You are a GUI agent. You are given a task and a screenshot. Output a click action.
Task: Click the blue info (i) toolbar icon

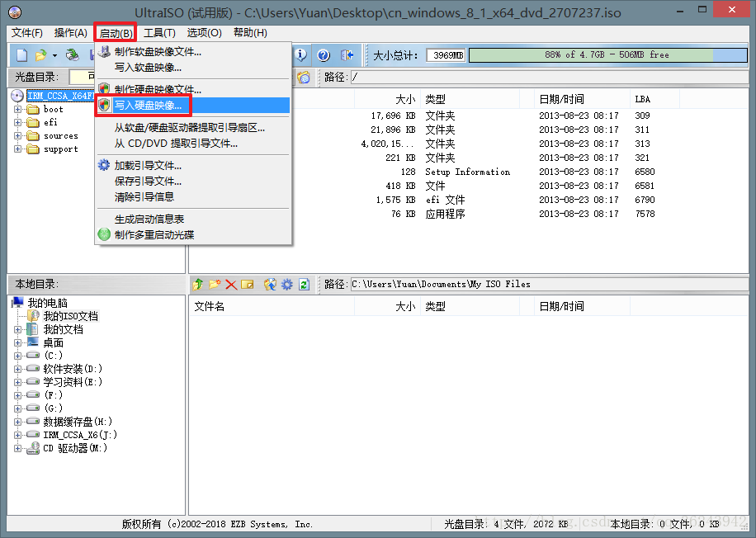(301, 55)
